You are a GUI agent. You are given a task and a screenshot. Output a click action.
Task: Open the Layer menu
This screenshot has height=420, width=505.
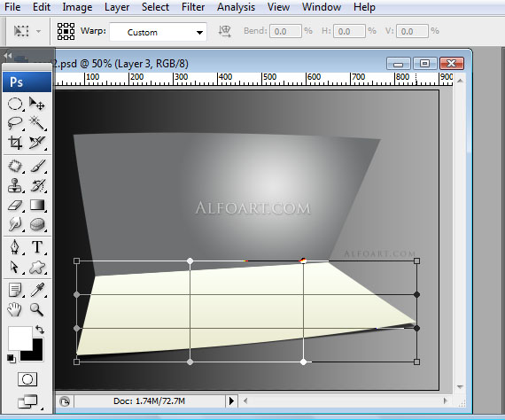coord(117,7)
